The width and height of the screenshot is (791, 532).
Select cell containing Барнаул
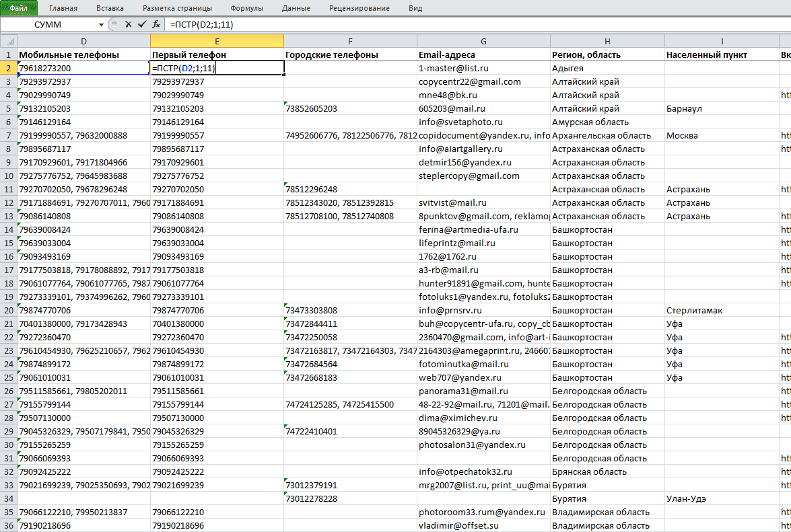pos(722,109)
